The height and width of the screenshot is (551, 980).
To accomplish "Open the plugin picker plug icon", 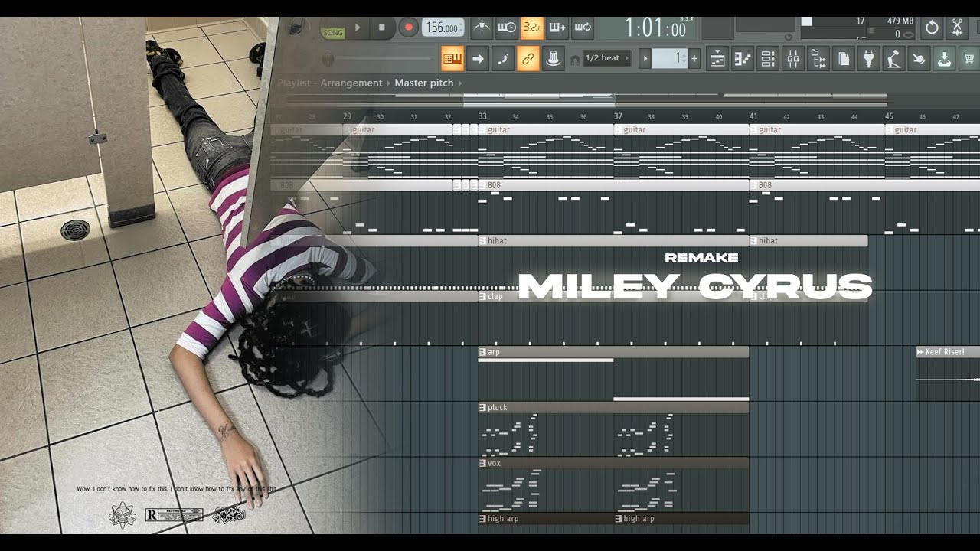I will point(869,59).
